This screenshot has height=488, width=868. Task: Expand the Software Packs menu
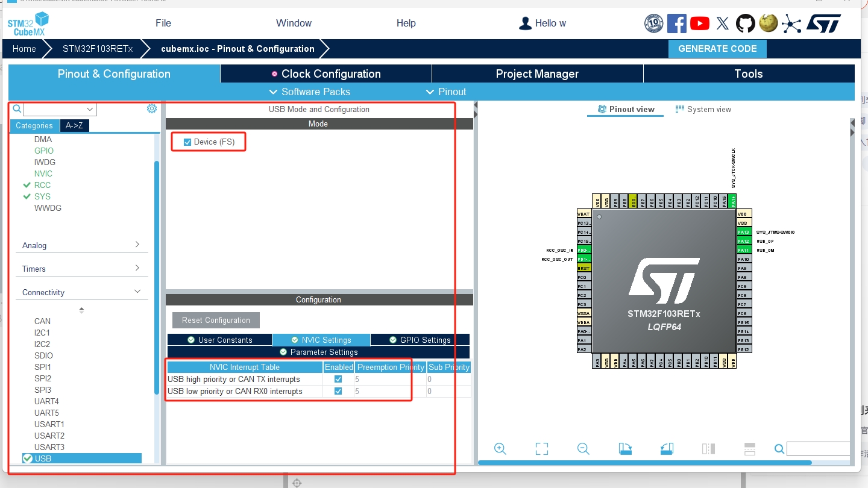click(x=309, y=92)
